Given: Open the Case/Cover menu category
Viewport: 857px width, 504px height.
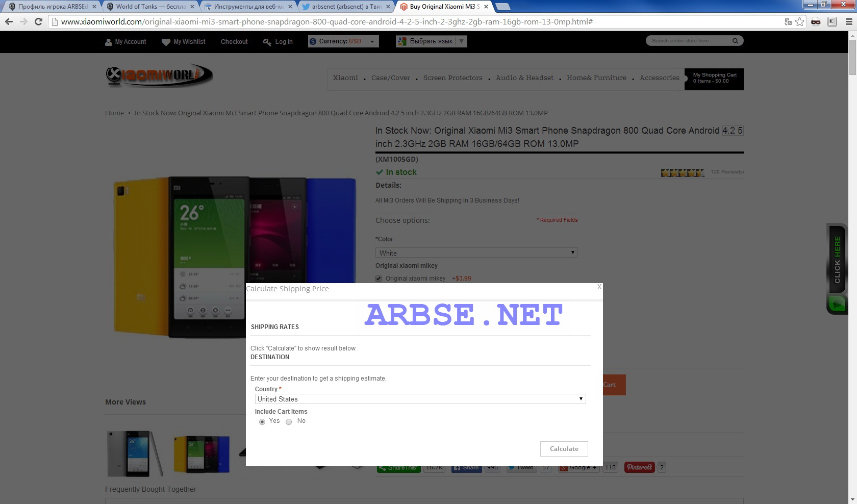Looking at the screenshot, I should [391, 78].
